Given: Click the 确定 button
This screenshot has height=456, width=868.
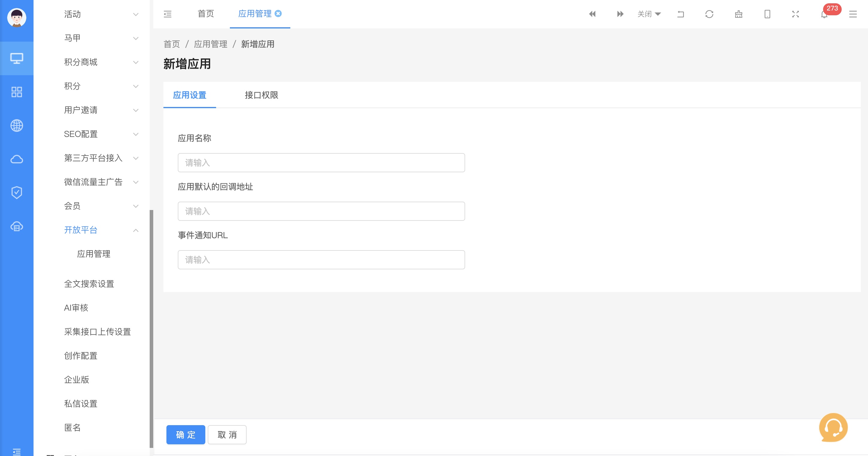Looking at the screenshot, I should [x=186, y=434].
